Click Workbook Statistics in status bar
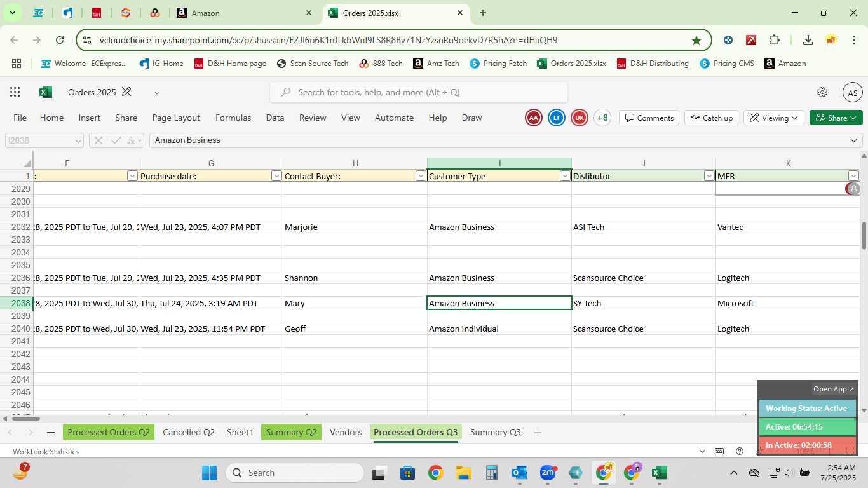868x488 pixels. tap(46, 451)
